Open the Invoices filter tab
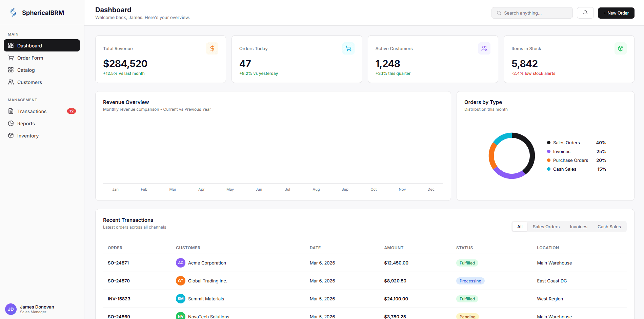Image resolution: width=644 pixels, height=319 pixels. [578, 227]
